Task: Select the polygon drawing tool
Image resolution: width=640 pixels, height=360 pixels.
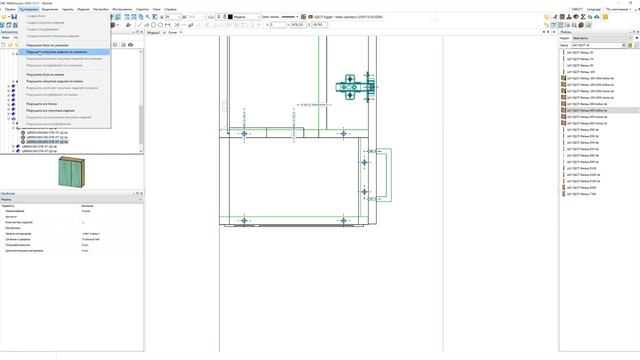Action: click(x=160, y=25)
